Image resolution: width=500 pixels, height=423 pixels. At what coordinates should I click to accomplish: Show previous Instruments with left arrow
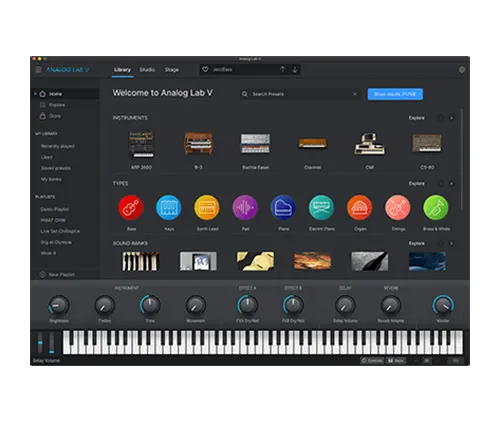[x=441, y=118]
